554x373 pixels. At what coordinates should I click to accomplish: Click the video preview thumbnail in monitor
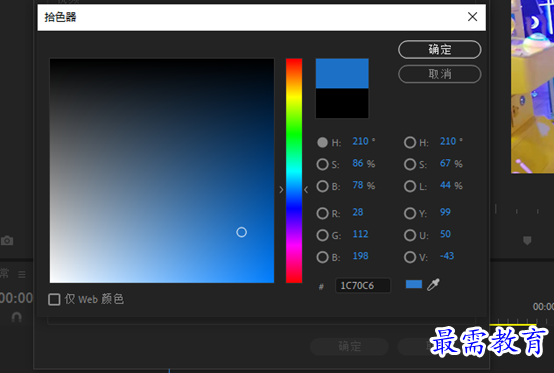[532, 87]
